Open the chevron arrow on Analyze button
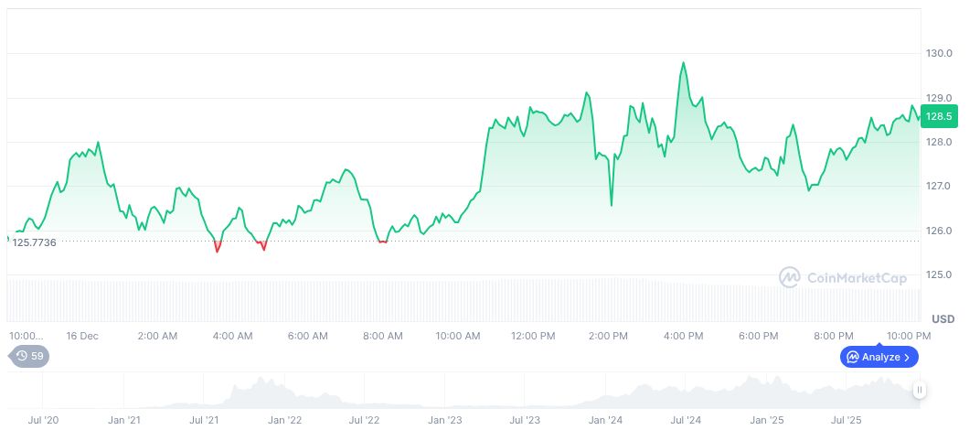Image resolution: width=980 pixels, height=430 pixels. tap(907, 357)
